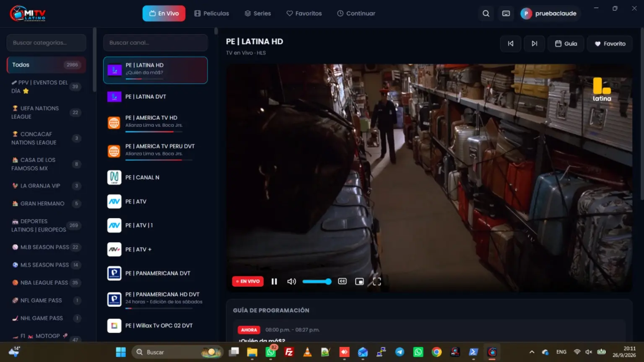Open the taskbar clock showing 20:11
The width and height of the screenshot is (644, 362).
(x=624, y=352)
